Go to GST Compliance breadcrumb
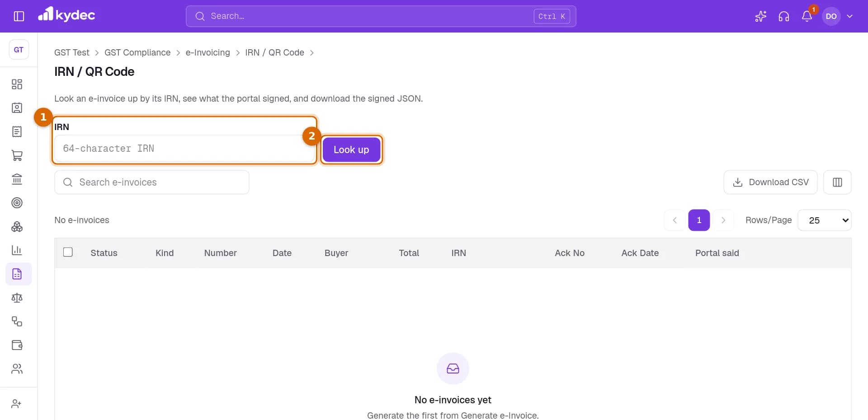Screen dimensions: 868x420 [137, 52]
